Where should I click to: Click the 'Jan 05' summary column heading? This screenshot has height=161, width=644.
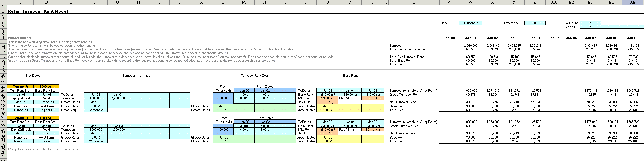tap(554, 38)
